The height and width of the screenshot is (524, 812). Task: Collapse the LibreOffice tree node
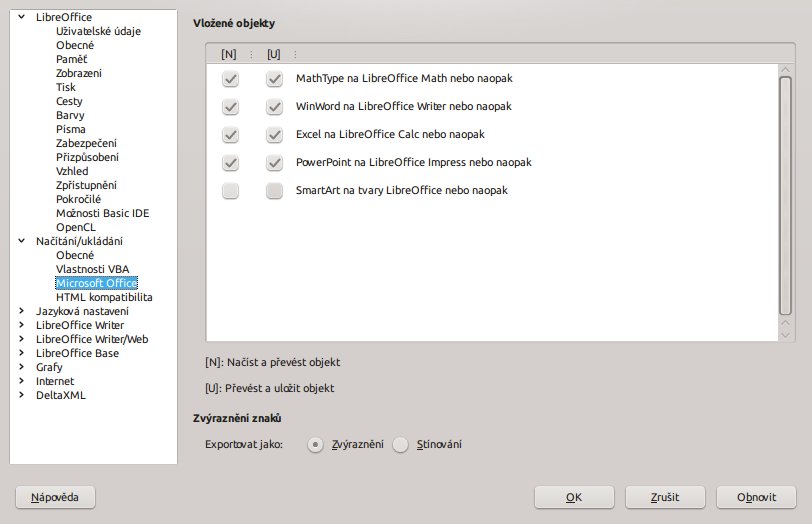pos(21,17)
